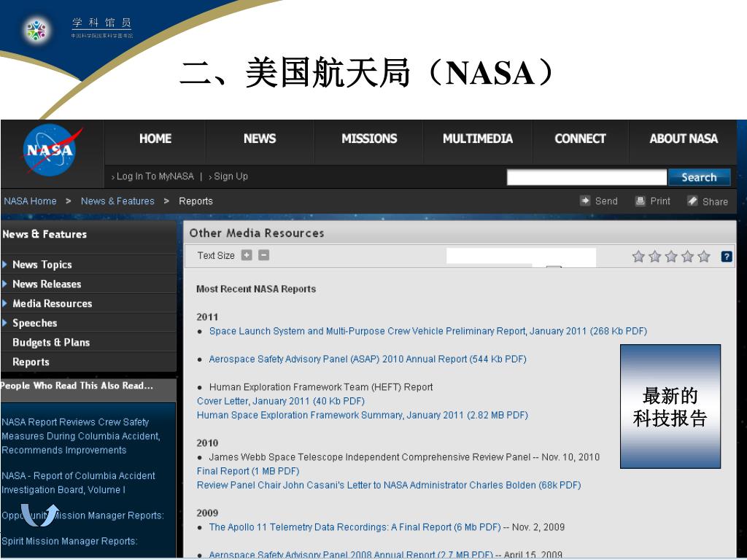This screenshot has height=560, width=747.
Task: Open John Casani's Letter to Bolden link
Action: click(x=389, y=485)
